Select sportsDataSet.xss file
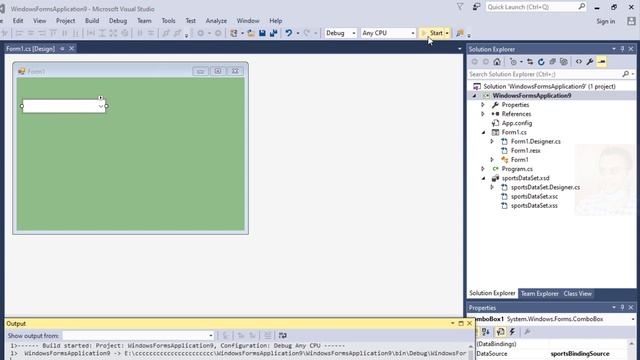This screenshot has width=640, height=360. [x=534, y=206]
